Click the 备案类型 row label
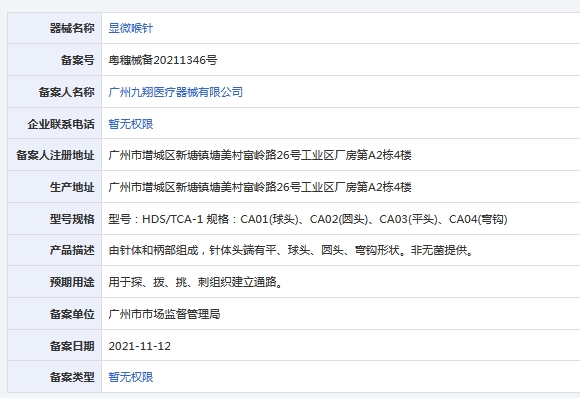This screenshot has height=398, width=580. pyautogui.click(x=72, y=377)
